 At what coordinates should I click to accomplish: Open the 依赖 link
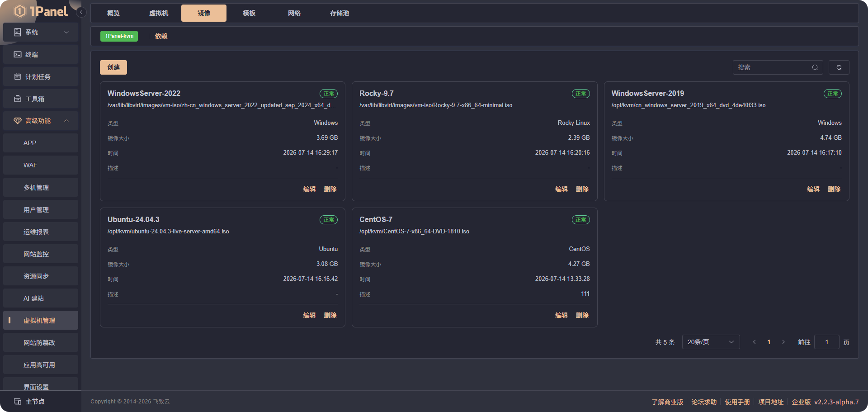point(161,36)
